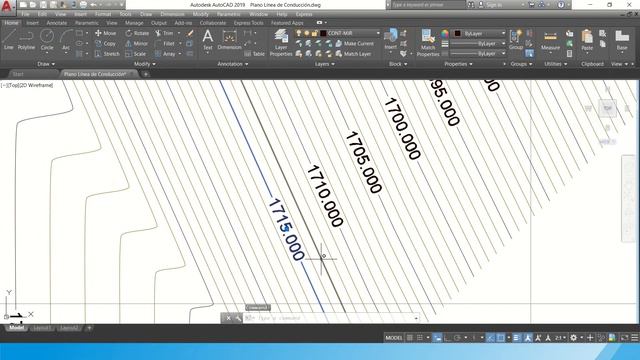Toggle ortho mode in status bar
This screenshot has height=360, width=640.
pos(447,338)
